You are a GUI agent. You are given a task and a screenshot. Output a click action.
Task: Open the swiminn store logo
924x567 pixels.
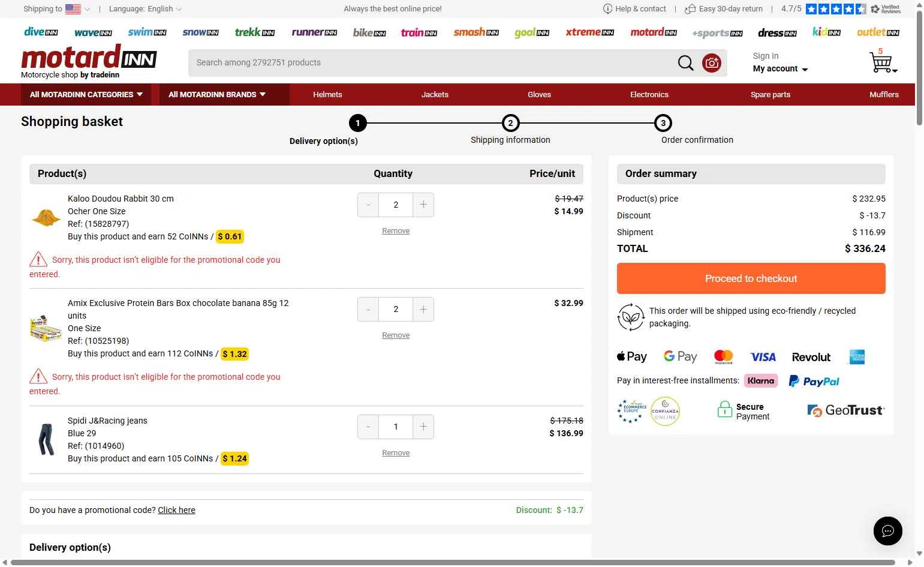click(147, 32)
